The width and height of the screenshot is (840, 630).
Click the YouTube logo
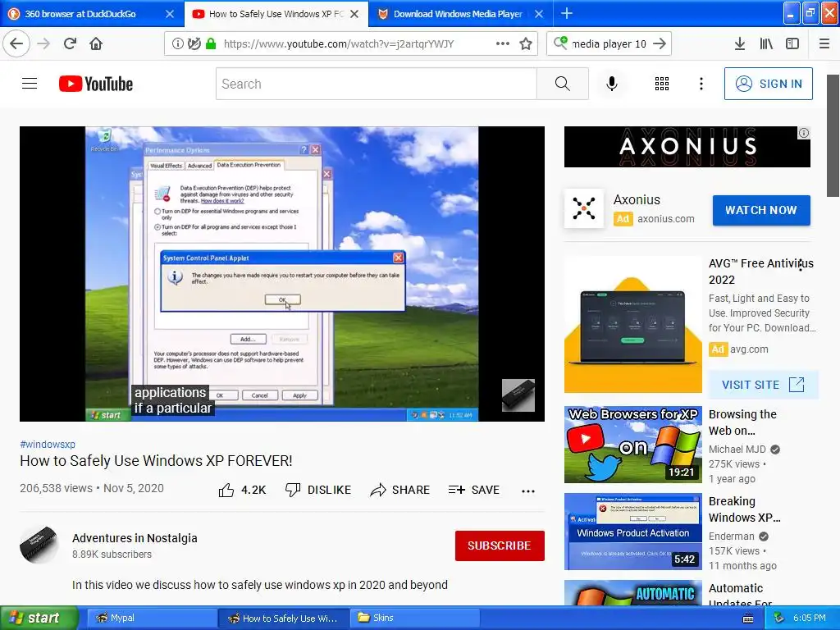pos(96,84)
